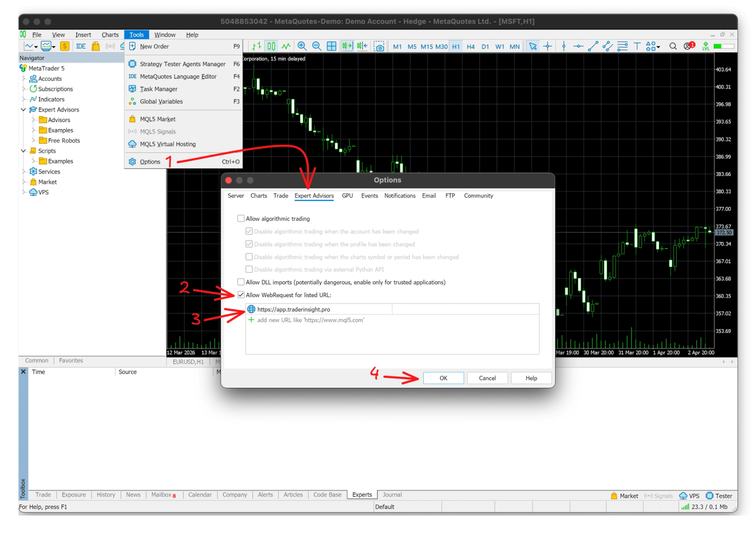Image resolution: width=756 pixels, height=535 pixels.
Task: Toggle disable trading when profile changed checkbox
Action: (249, 244)
